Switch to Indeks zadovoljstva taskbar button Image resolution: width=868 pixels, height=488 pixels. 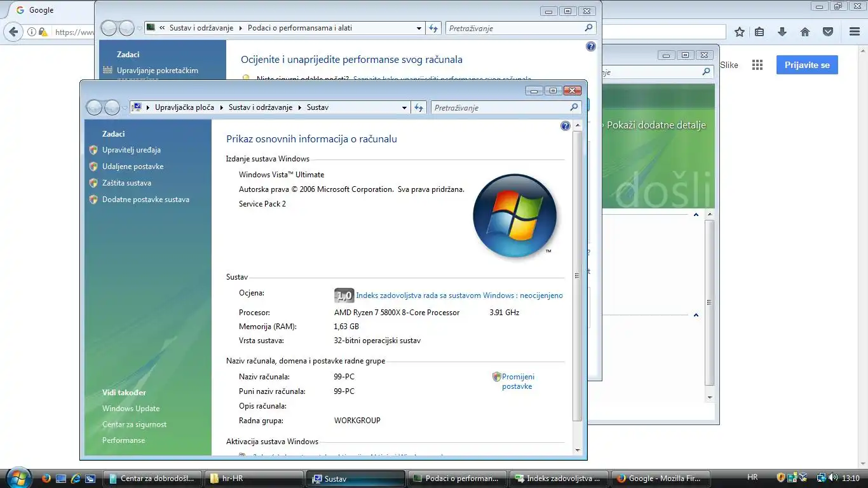[560, 478]
